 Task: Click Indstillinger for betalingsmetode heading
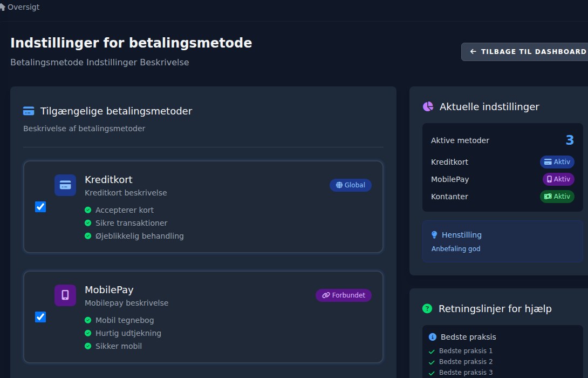point(131,43)
